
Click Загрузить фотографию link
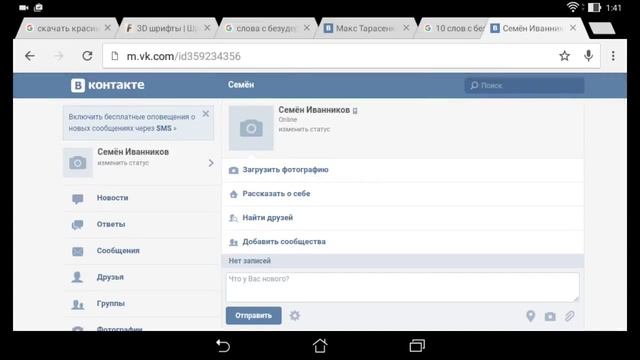point(285,169)
